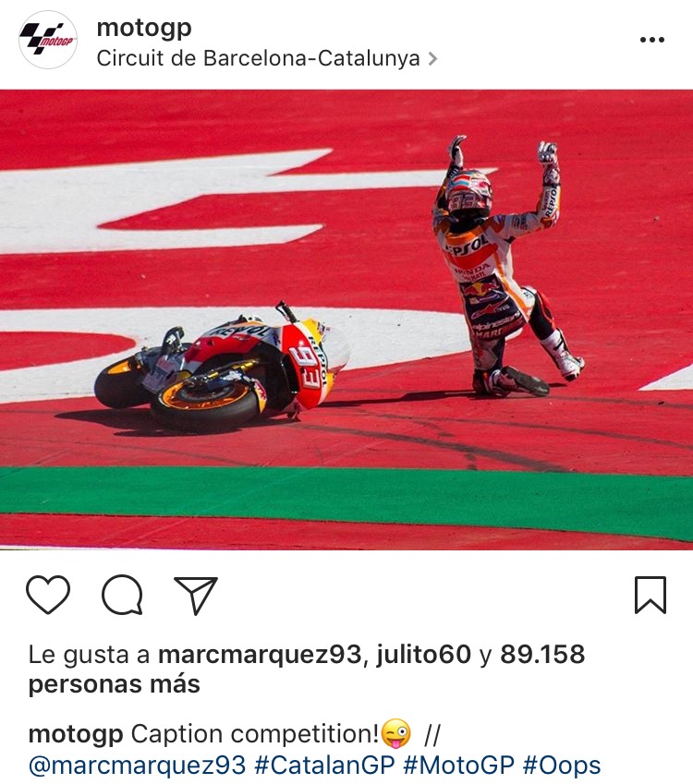Open the Circuit de Barcelona-Catalunya location
This screenshot has width=693, height=784.
click(x=258, y=58)
